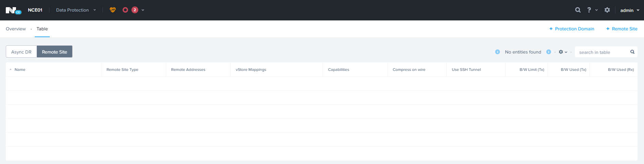The image size is (644, 164).
Task: Select the Table tab
Action: [x=42, y=29]
